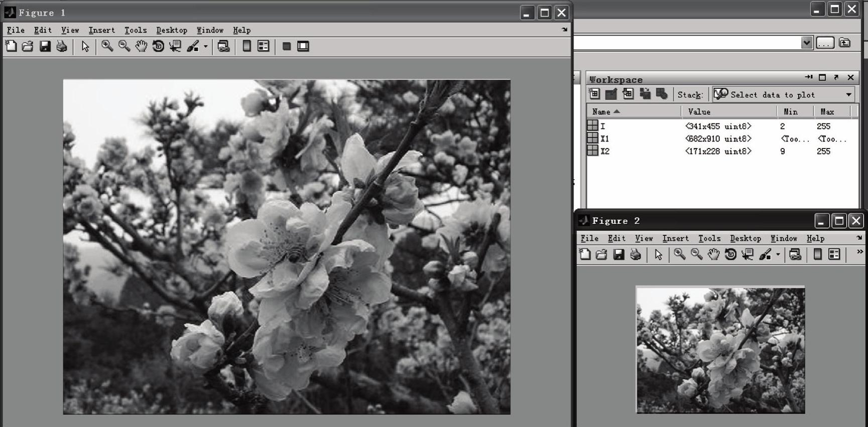Click Show Plot Tools icon in Figure 1
This screenshot has width=868, height=427.
pos(303,47)
